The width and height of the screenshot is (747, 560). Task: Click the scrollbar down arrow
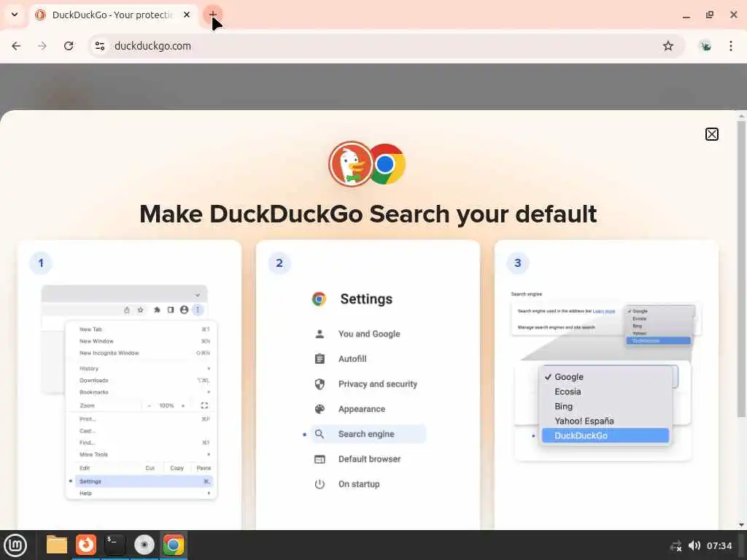click(x=741, y=525)
